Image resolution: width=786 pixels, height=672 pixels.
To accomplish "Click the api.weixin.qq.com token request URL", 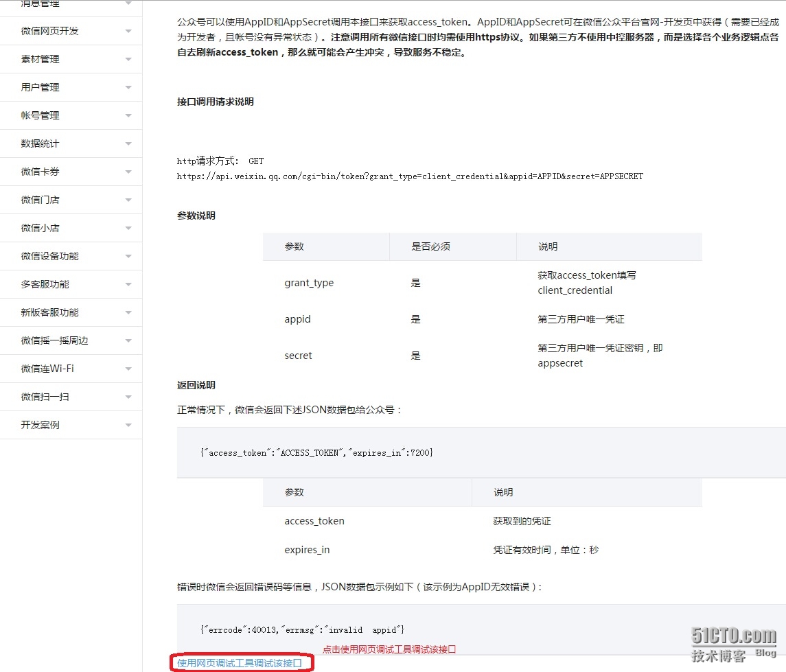I will click(x=410, y=176).
